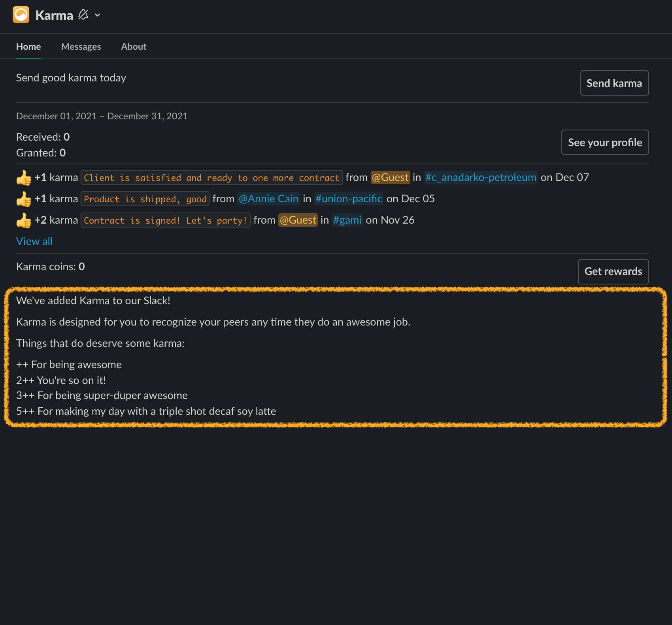Viewport: 672px width, 625px height.
Task: Click 'Karma is designed for you to recognize' line
Action: [x=213, y=322]
